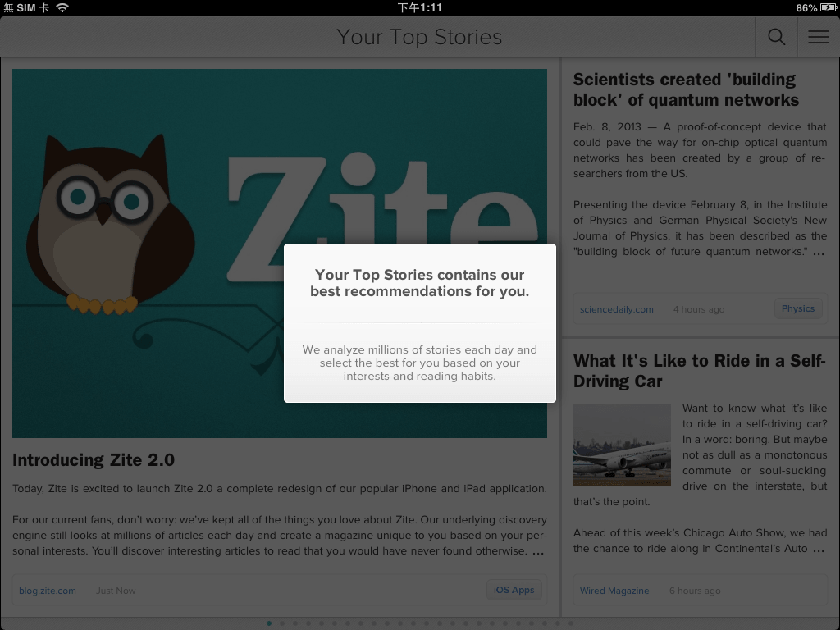Viewport: 840px width, 630px height.
Task: Expand the Zite 2.0 article ellipsis
Action: point(538,552)
